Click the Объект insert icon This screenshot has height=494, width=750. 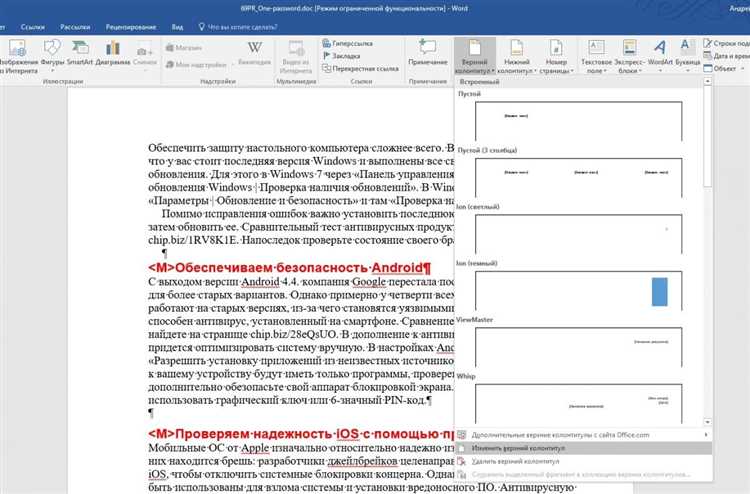708,69
